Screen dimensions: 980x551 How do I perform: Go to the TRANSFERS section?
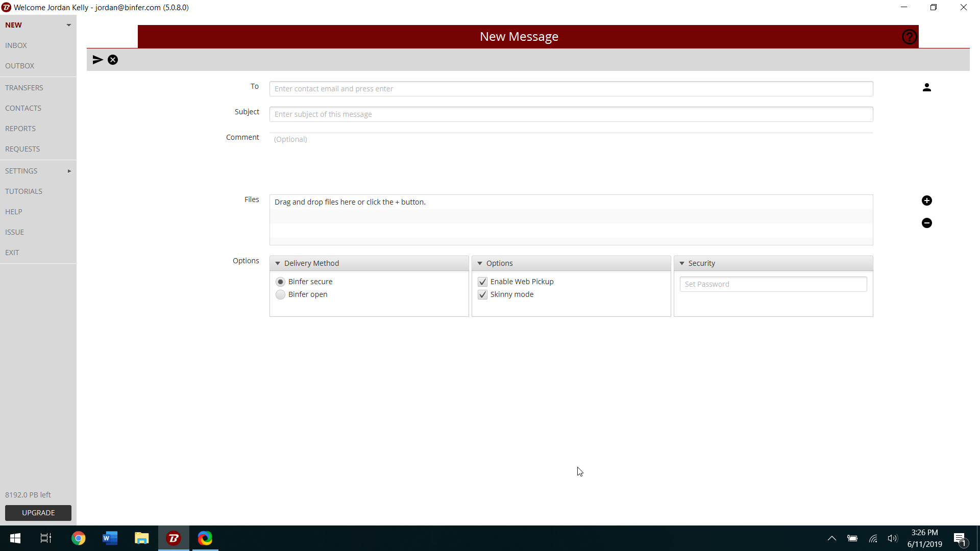pyautogui.click(x=24, y=88)
